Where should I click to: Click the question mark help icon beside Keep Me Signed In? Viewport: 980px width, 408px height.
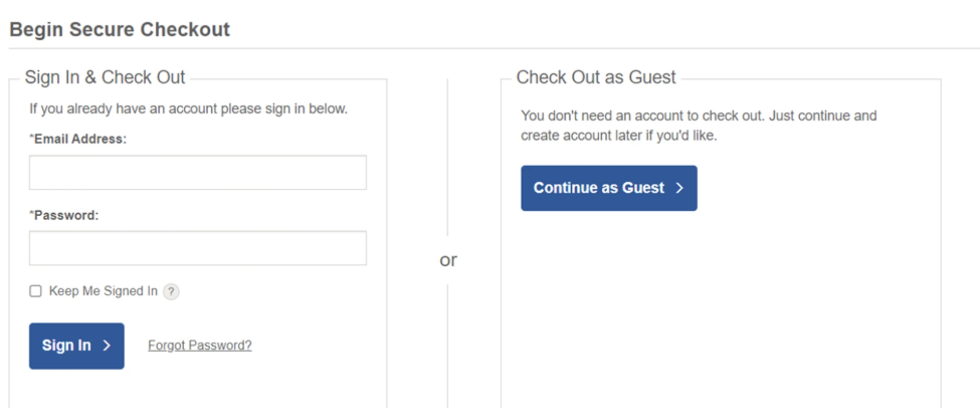pos(171,292)
